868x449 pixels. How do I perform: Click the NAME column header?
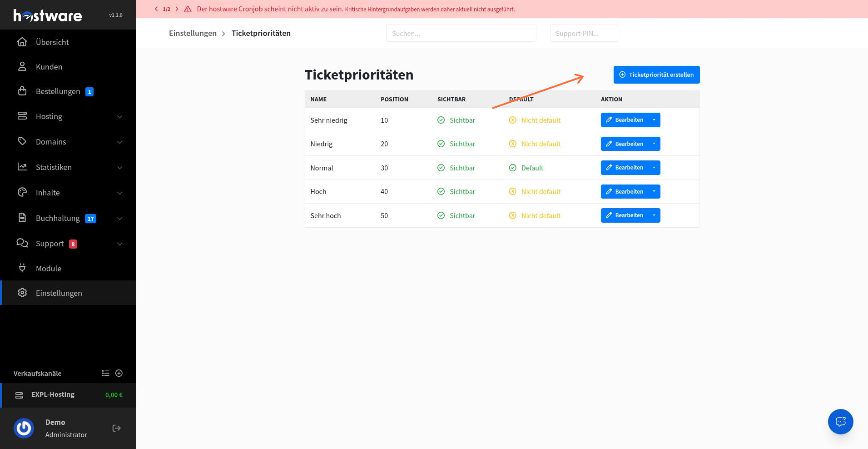318,100
